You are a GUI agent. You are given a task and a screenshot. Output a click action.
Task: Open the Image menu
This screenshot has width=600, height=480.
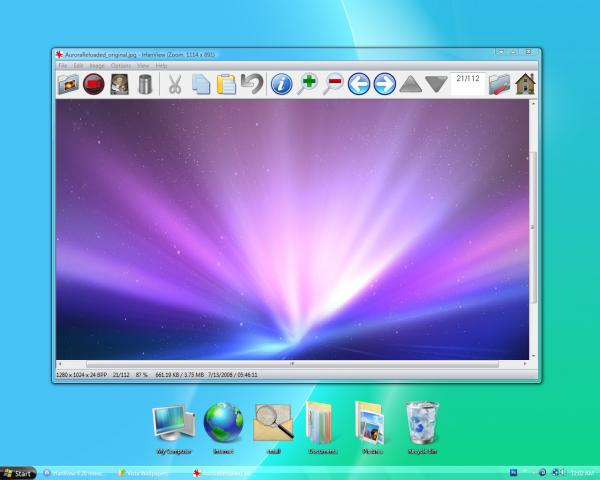pos(97,66)
